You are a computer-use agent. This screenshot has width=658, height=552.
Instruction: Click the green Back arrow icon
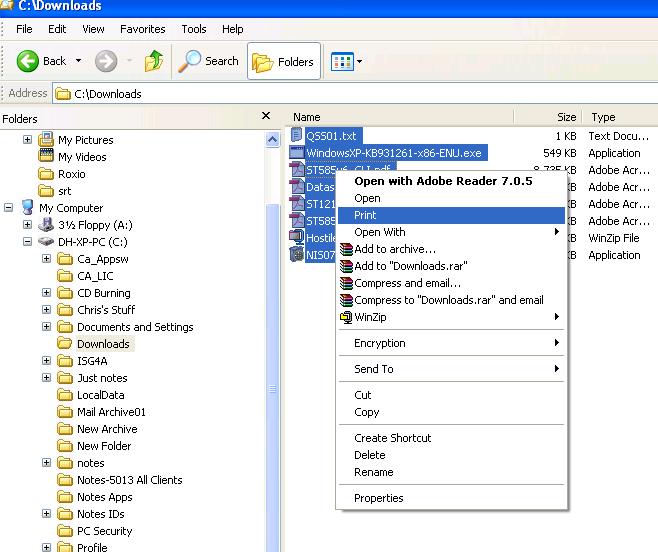tap(28, 61)
